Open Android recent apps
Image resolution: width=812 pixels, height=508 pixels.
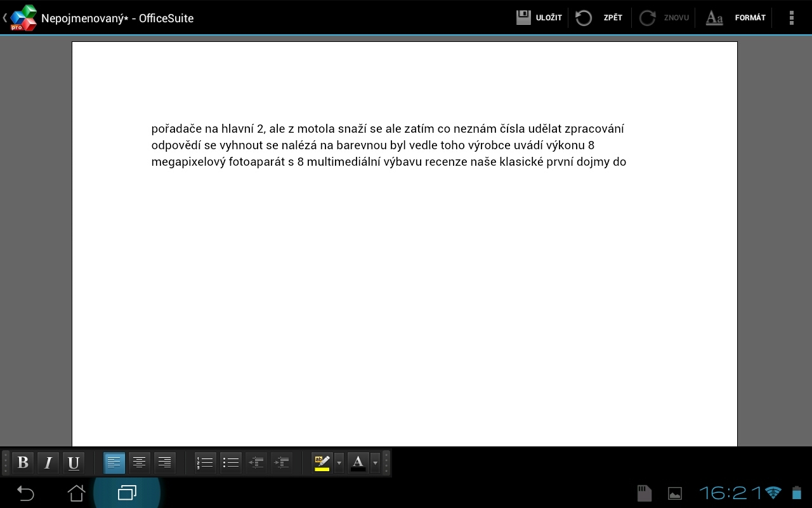pyautogui.click(x=127, y=493)
